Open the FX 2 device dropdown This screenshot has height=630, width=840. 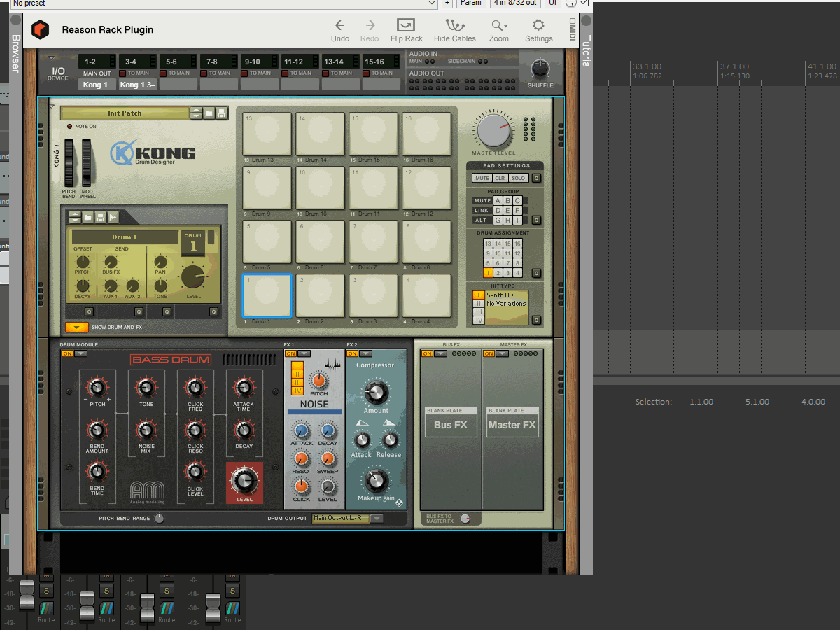[x=367, y=353]
